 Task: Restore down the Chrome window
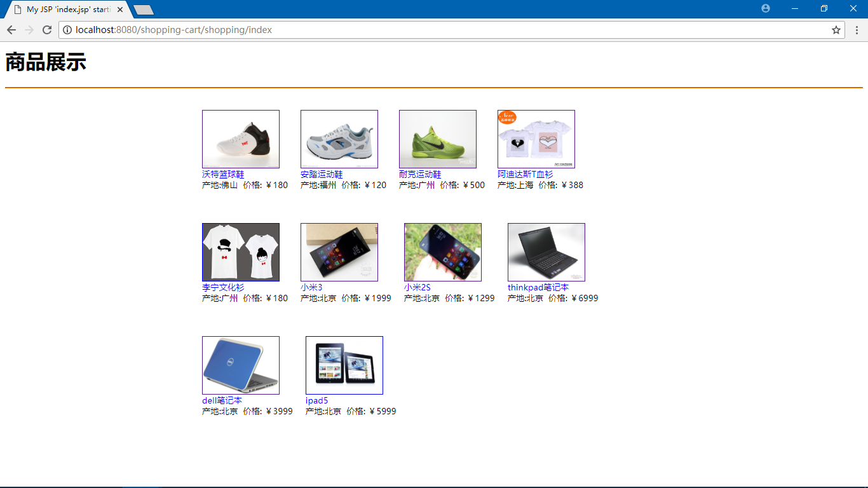coord(824,8)
